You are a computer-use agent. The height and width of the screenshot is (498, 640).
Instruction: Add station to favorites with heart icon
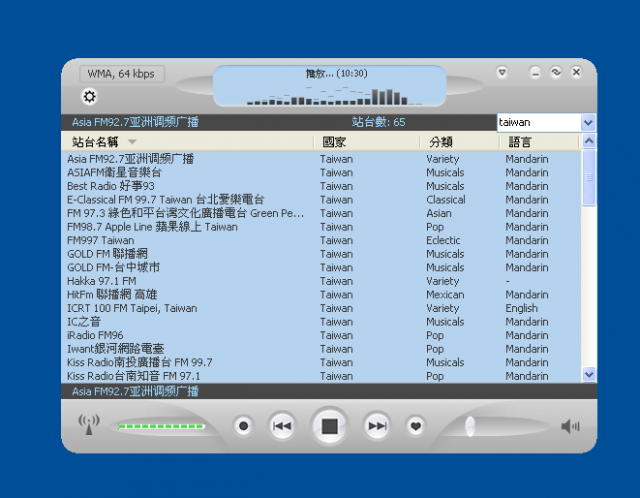tap(416, 426)
